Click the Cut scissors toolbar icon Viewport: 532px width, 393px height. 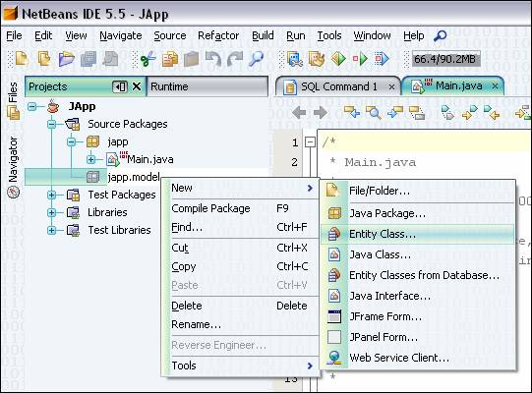tap(148, 59)
